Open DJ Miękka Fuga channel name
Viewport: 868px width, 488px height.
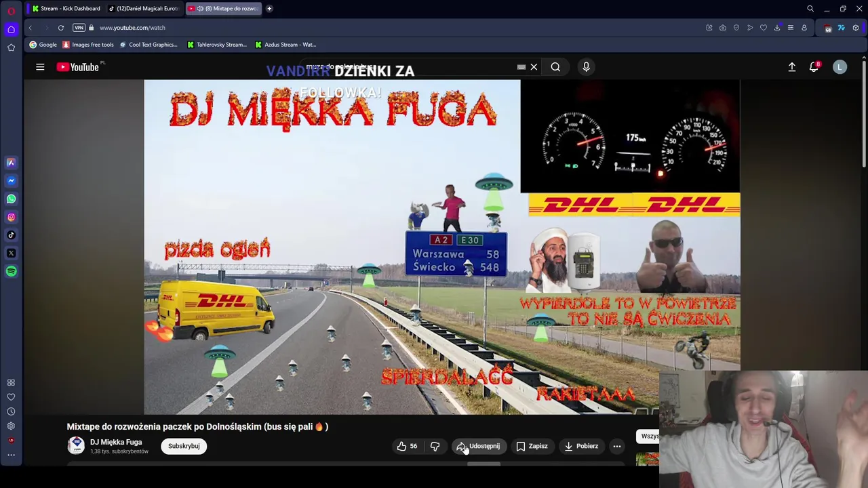116,442
